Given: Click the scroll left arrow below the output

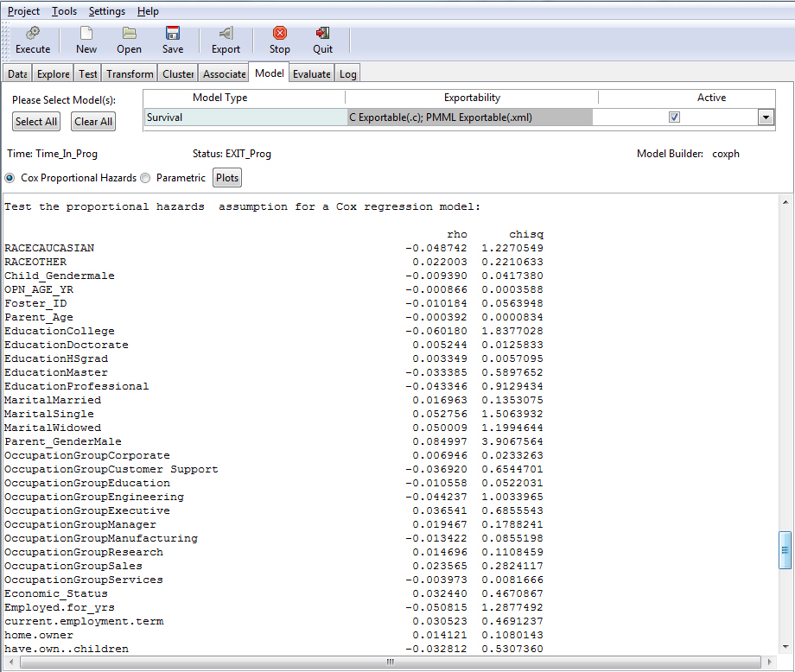Looking at the screenshot, I should pos(10,662).
